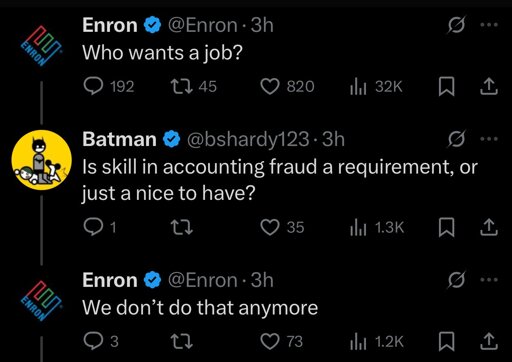The image size is (512, 362).
Task: Open the @Enron handle on the top tweet
Action: pos(202,25)
